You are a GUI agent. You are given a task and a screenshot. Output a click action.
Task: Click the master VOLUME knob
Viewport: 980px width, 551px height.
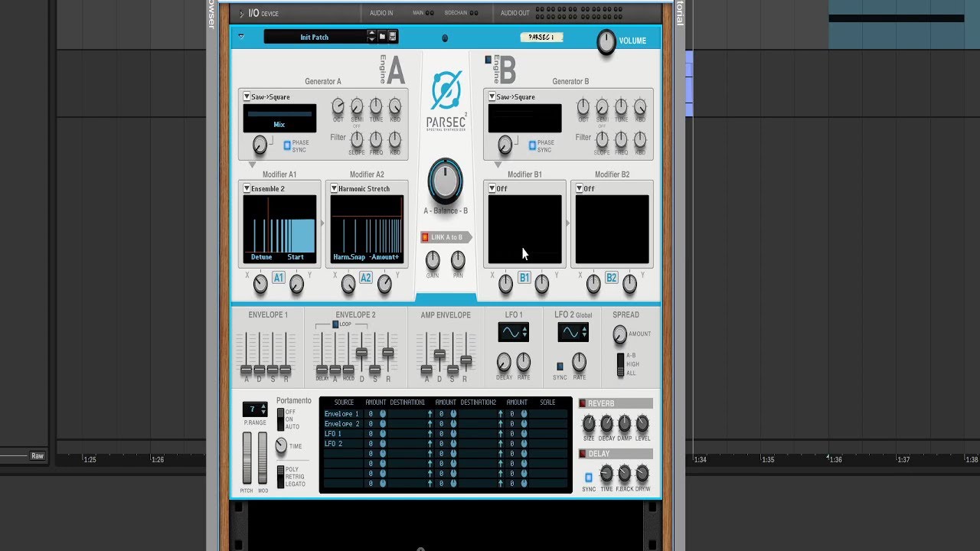point(606,42)
